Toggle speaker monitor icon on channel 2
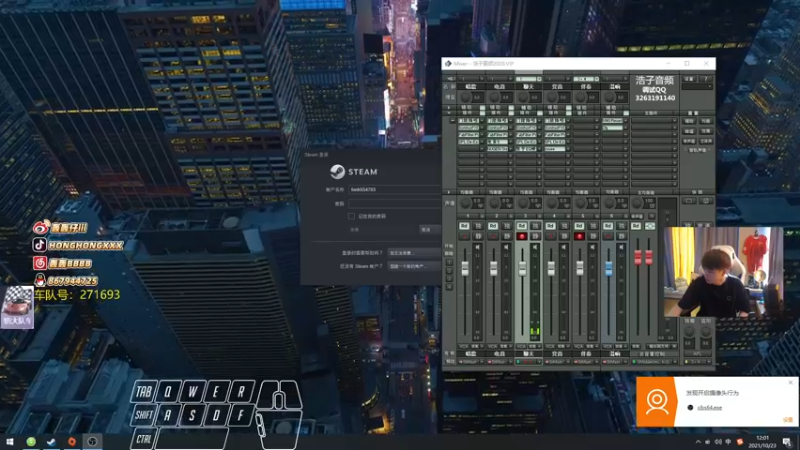This screenshot has width=800, height=450. [506, 247]
